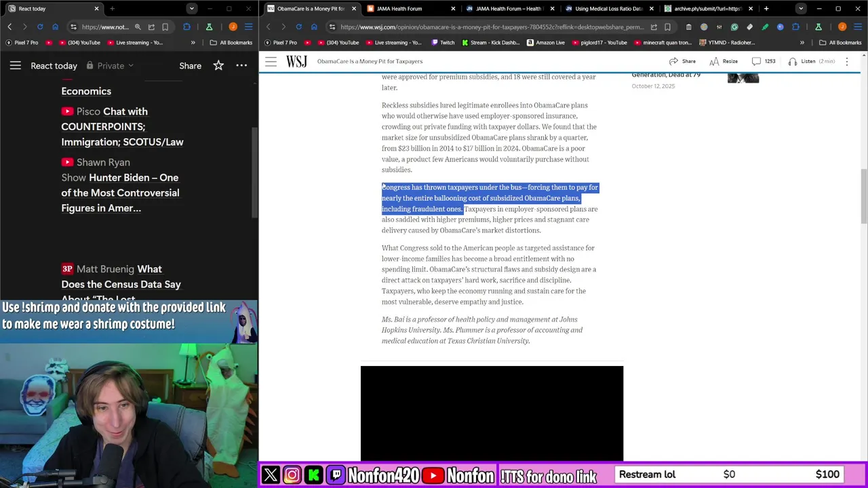Open main menu in Notion browser window
This screenshot has height=488, width=868.
[248, 26]
